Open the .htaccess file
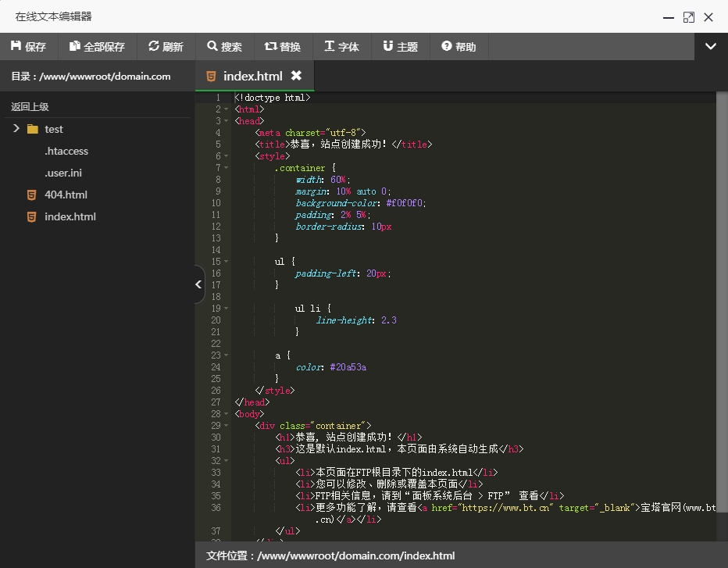 point(66,151)
